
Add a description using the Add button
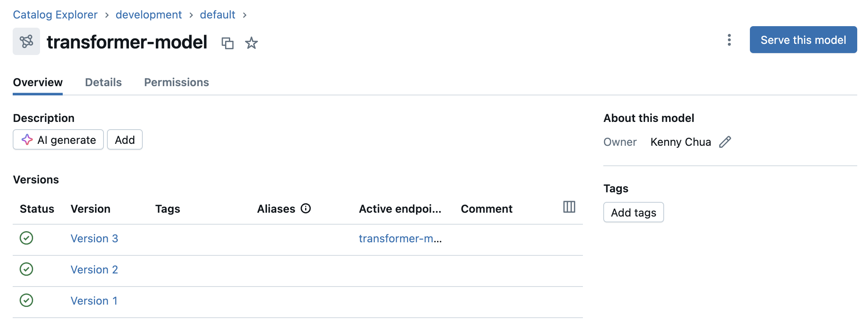[x=125, y=140]
